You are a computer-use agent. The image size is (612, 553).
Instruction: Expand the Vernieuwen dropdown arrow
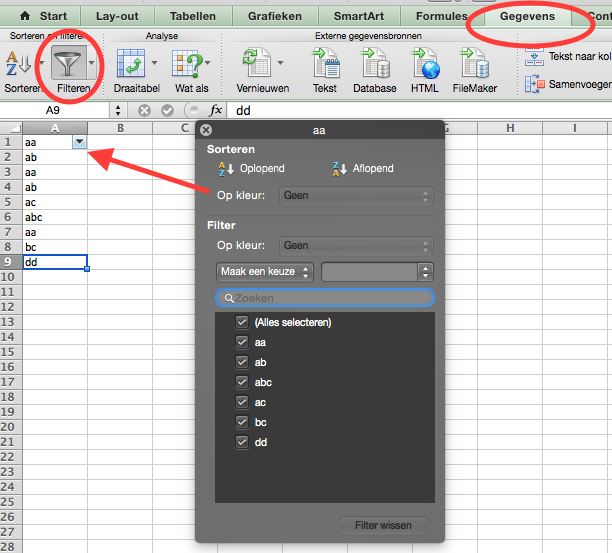tap(281, 63)
